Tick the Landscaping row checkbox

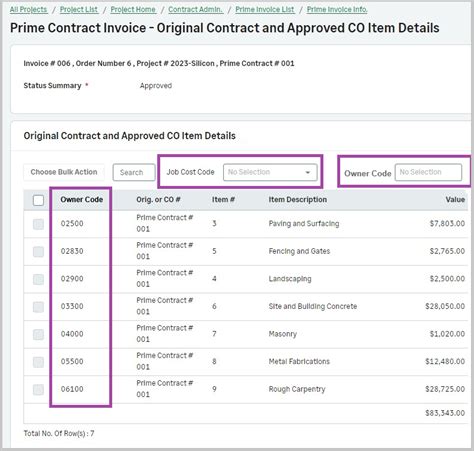[x=38, y=279]
